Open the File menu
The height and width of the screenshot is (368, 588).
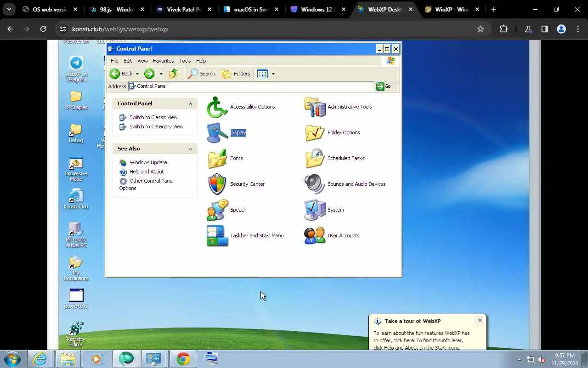[x=114, y=61]
